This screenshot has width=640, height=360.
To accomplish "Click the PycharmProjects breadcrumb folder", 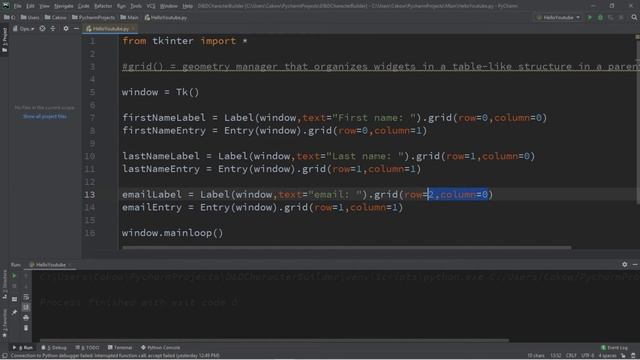I will (93, 18).
